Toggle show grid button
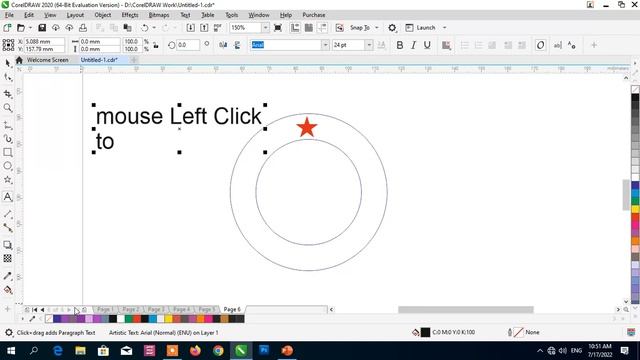 (309, 28)
